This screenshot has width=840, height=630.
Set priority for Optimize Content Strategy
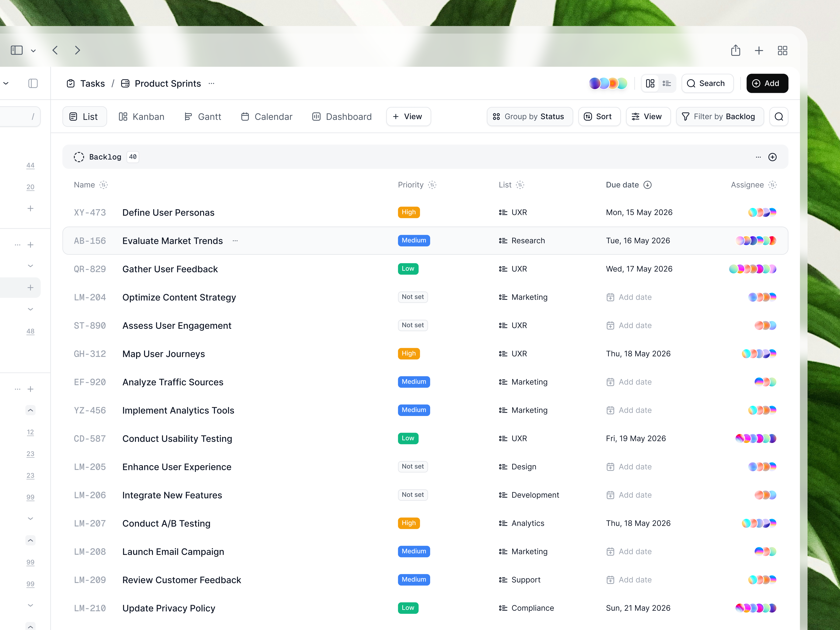[x=413, y=297]
